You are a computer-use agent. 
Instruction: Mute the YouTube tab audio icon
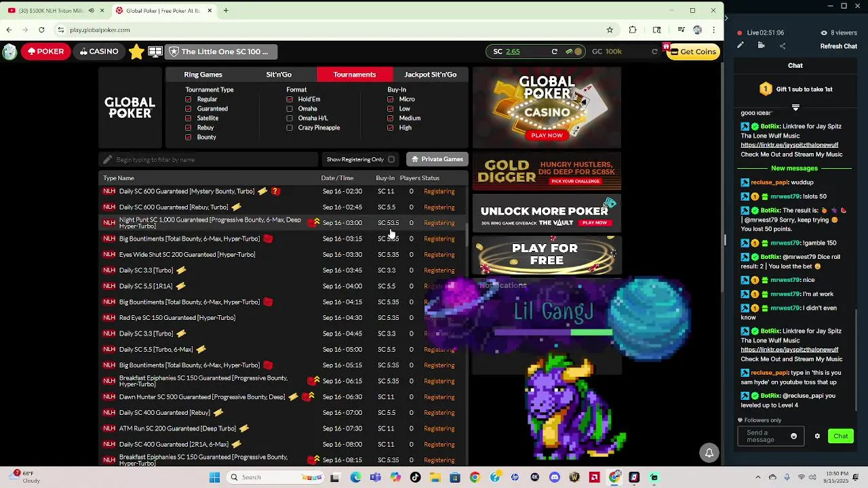pyautogui.click(x=91, y=10)
